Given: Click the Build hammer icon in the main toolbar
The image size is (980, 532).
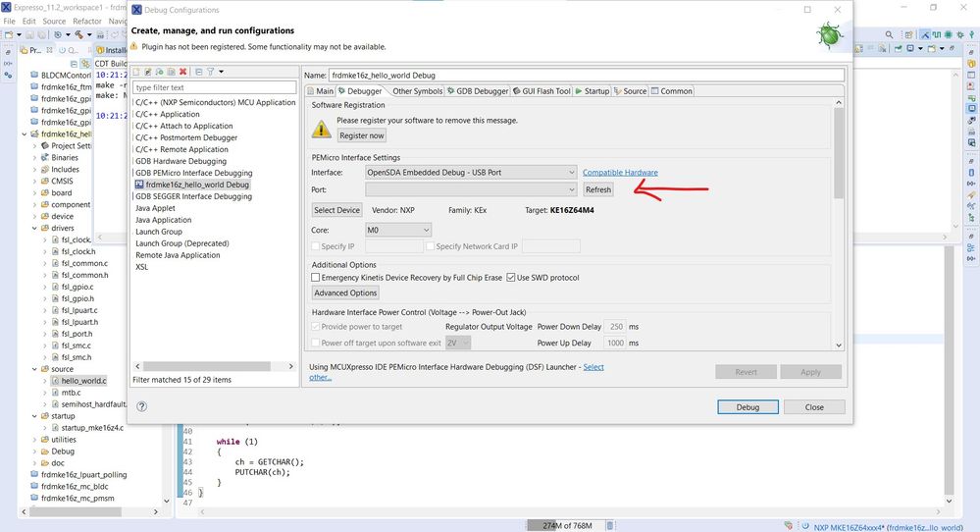Looking at the screenshot, I should pos(78,35).
